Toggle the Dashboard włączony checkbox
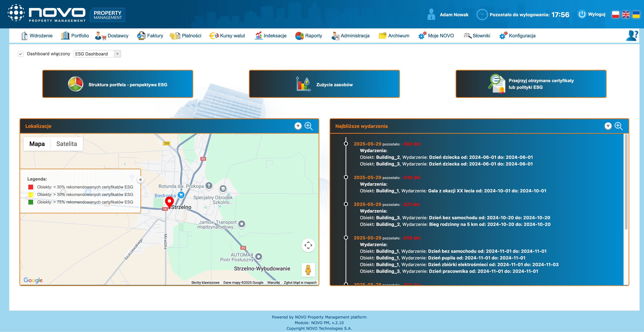This screenshot has width=644, height=332. [x=20, y=54]
